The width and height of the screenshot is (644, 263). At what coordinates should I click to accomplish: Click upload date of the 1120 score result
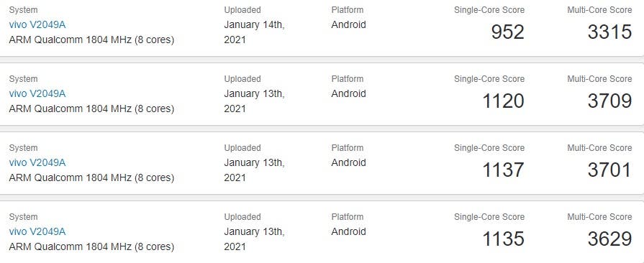[x=254, y=101]
